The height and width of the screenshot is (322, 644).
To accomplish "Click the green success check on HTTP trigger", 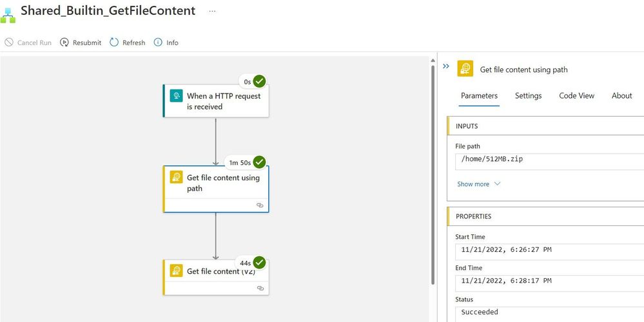I will pos(259,81).
